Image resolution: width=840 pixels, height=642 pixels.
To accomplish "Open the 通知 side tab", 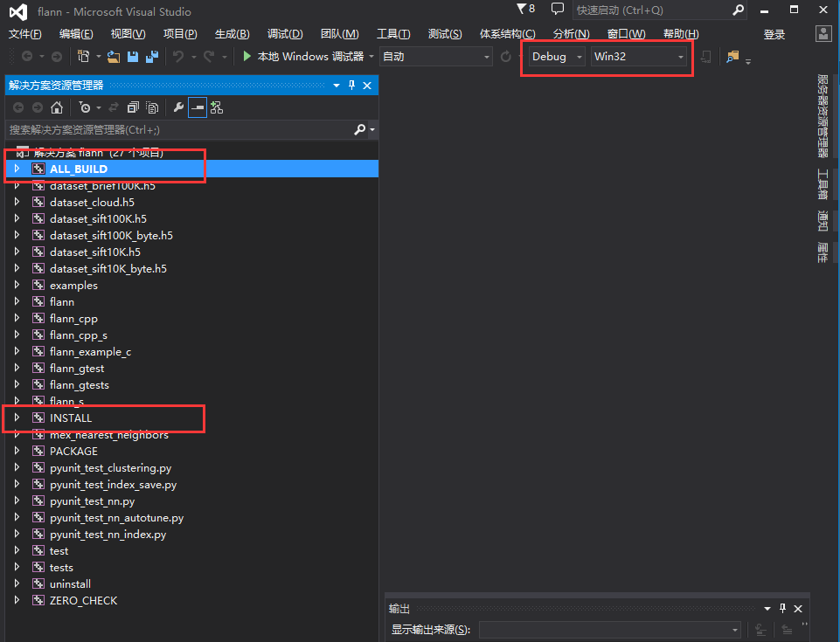I will [x=823, y=221].
